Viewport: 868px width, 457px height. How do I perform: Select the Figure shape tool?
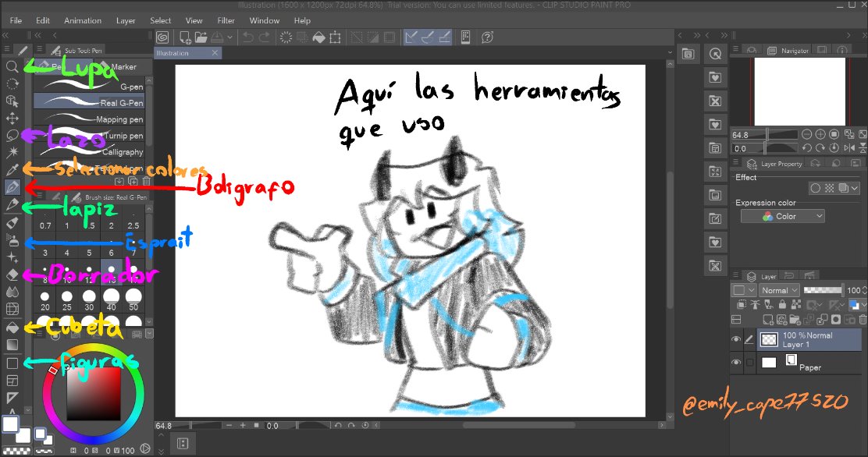click(x=12, y=363)
